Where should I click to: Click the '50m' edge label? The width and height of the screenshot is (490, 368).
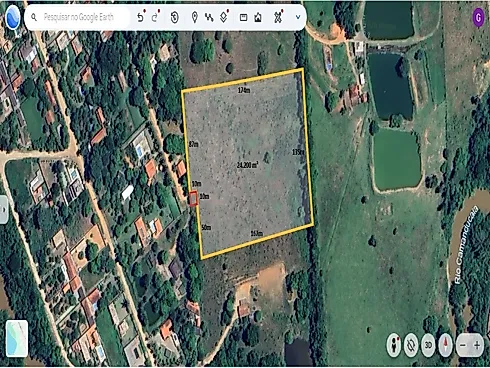(206, 228)
